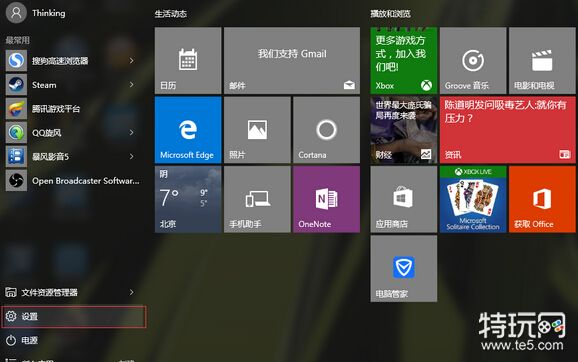This screenshot has height=362, width=578.
Task: Expand the QQ旋风 jump list arrow
Action: [132, 132]
